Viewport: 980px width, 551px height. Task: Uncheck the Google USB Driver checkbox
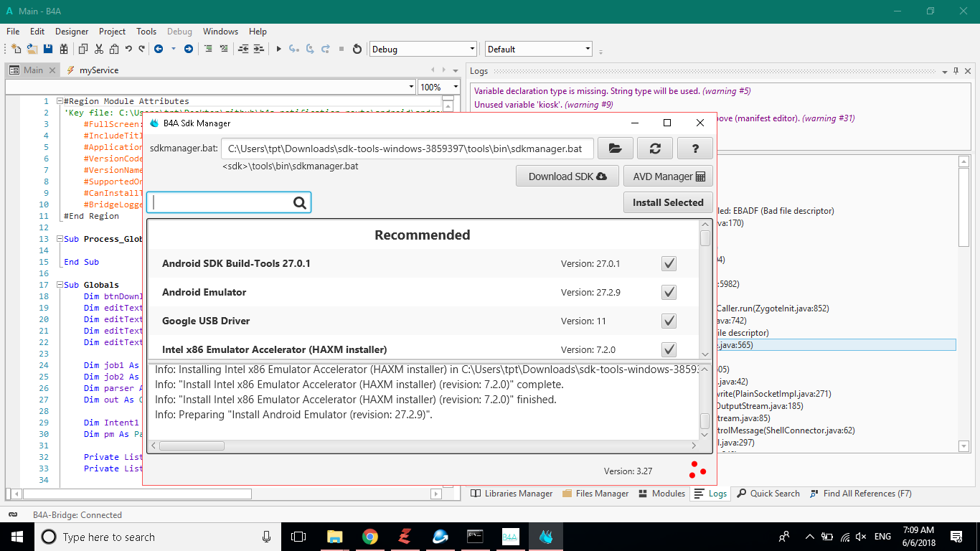(x=669, y=321)
